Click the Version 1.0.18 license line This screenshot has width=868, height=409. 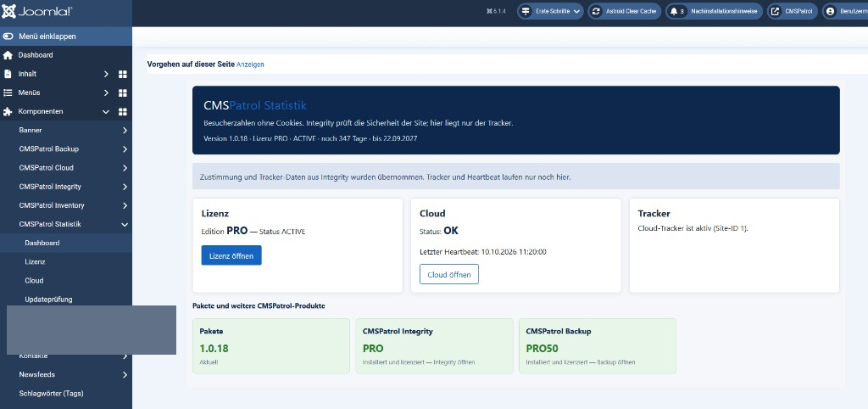point(310,138)
